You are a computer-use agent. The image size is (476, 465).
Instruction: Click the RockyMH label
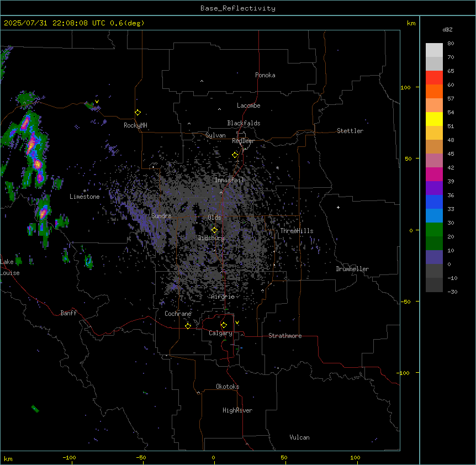[135, 125]
